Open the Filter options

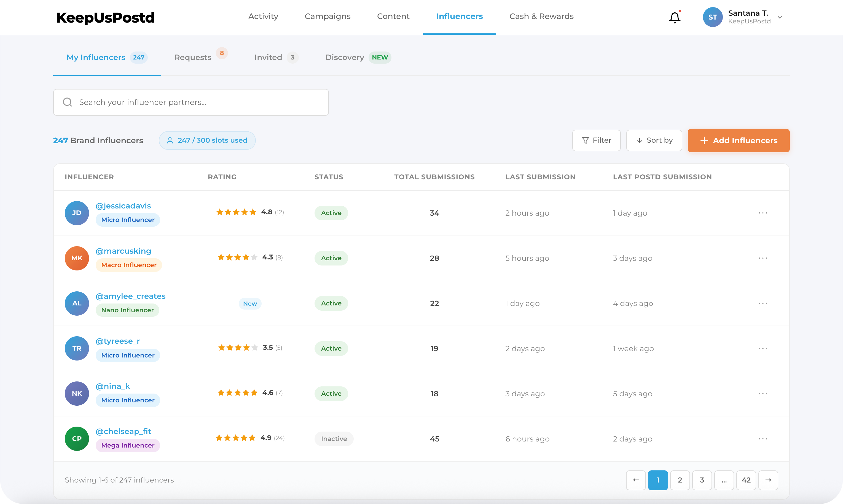pos(596,140)
